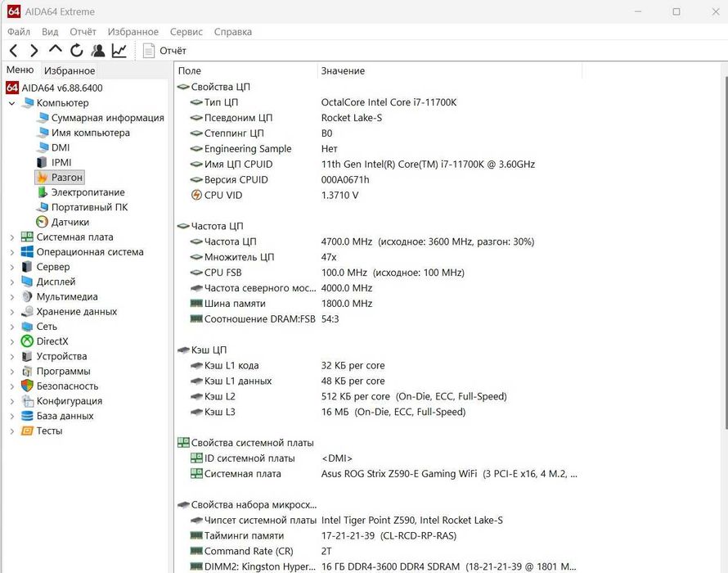Select the DIMM2: Kingston Hyper row
Image resolution: width=728 pixels, height=573 pixels.
click(x=379, y=566)
